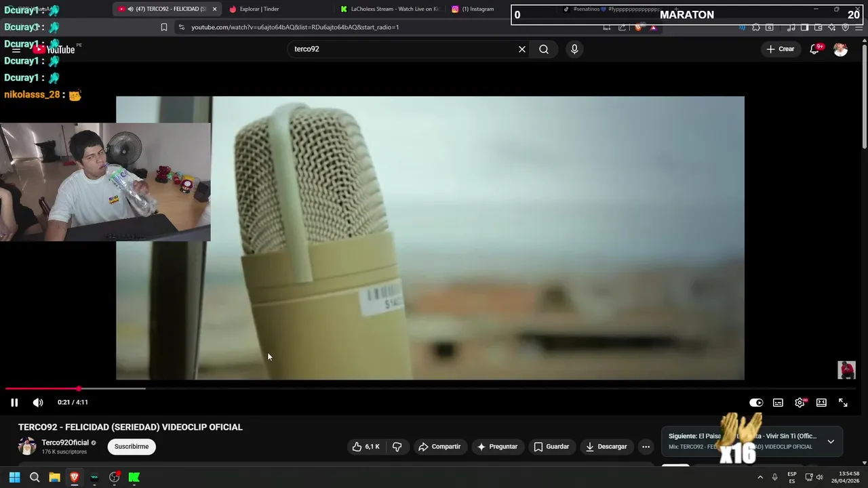This screenshot has height=488, width=868.
Task: Subscribe with the Suscribirme button
Action: [132, 447]
